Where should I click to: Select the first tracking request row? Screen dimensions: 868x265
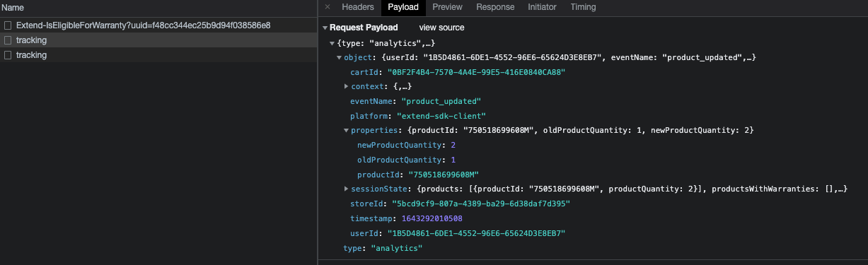point(158,40)
